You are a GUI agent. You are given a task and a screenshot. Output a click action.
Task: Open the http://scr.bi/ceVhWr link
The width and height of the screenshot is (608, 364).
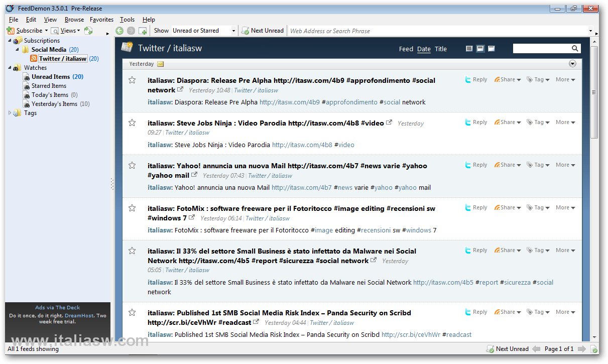coord(411,335)
